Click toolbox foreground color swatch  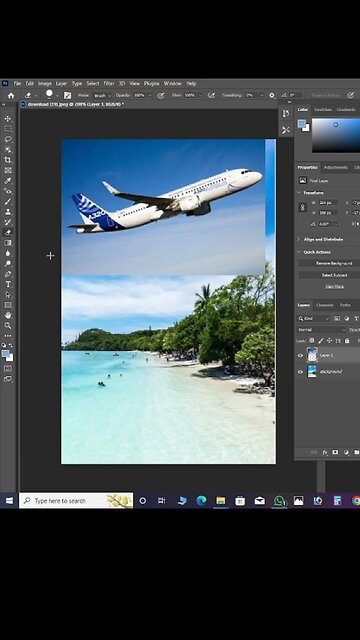coord(5,354)
